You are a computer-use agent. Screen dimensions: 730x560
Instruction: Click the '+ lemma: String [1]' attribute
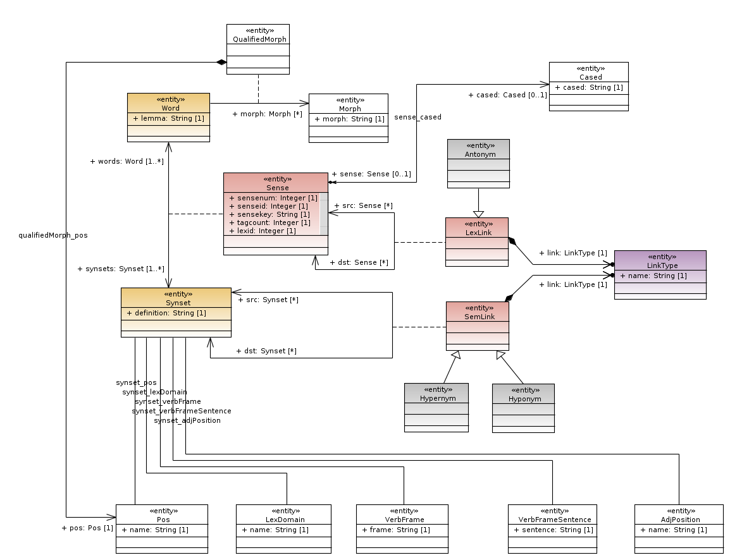pyautogui.click(x=168, y=119)
